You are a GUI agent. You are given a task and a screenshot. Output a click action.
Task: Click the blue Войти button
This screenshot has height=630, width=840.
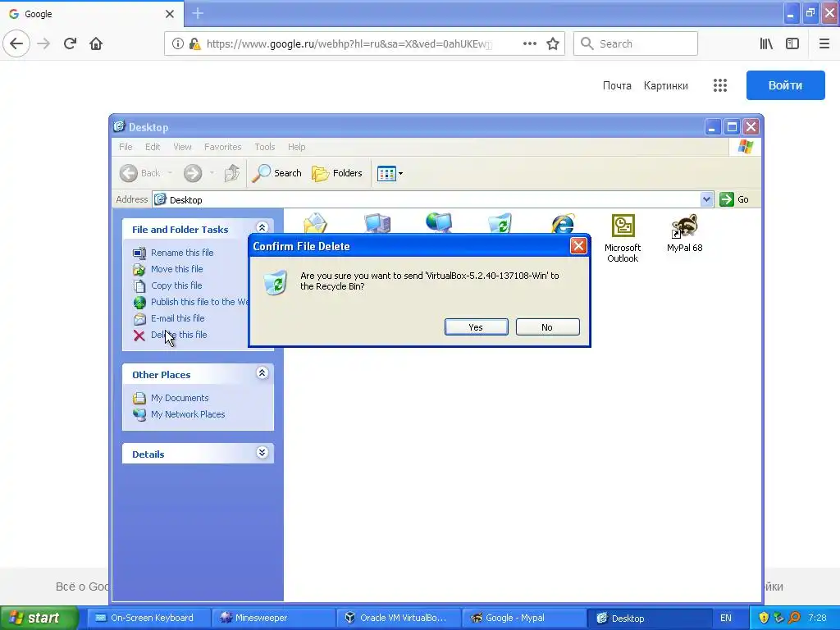(785, 85)
